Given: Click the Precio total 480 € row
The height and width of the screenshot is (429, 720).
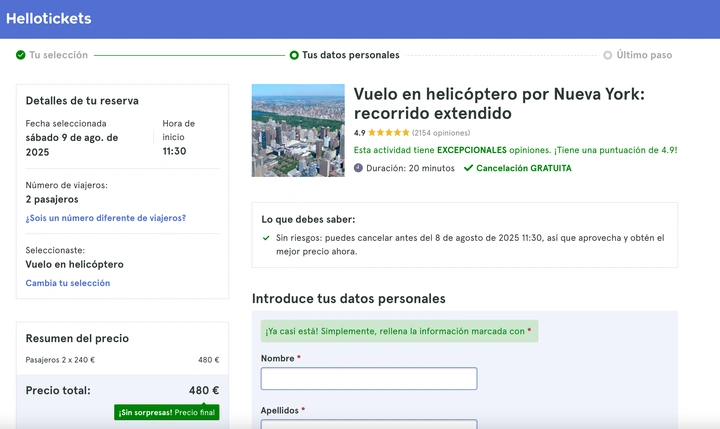Looking at the screenshot, I should (x=122, y=390).
